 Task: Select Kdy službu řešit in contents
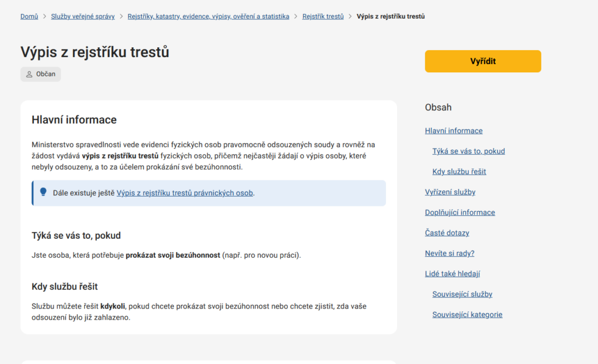(x=459, y=171)
